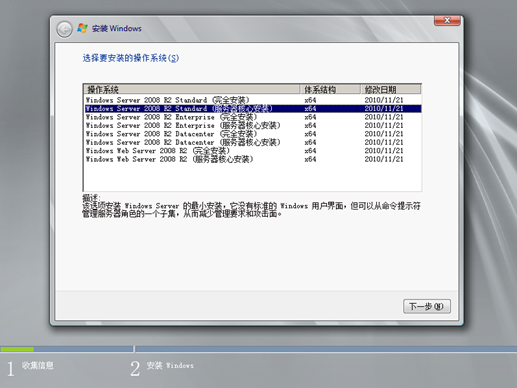Click the 安装 Windows title text
The image size is (517, 388).
click(117, 29)
